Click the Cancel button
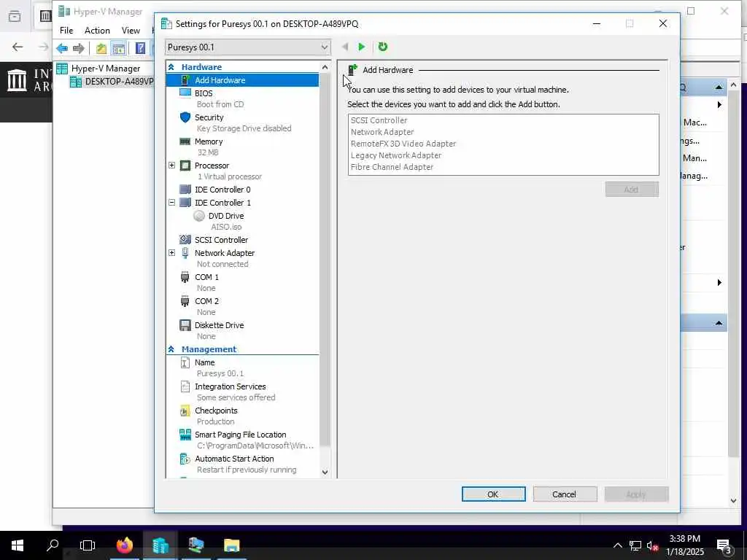 (x=565, y=494)
